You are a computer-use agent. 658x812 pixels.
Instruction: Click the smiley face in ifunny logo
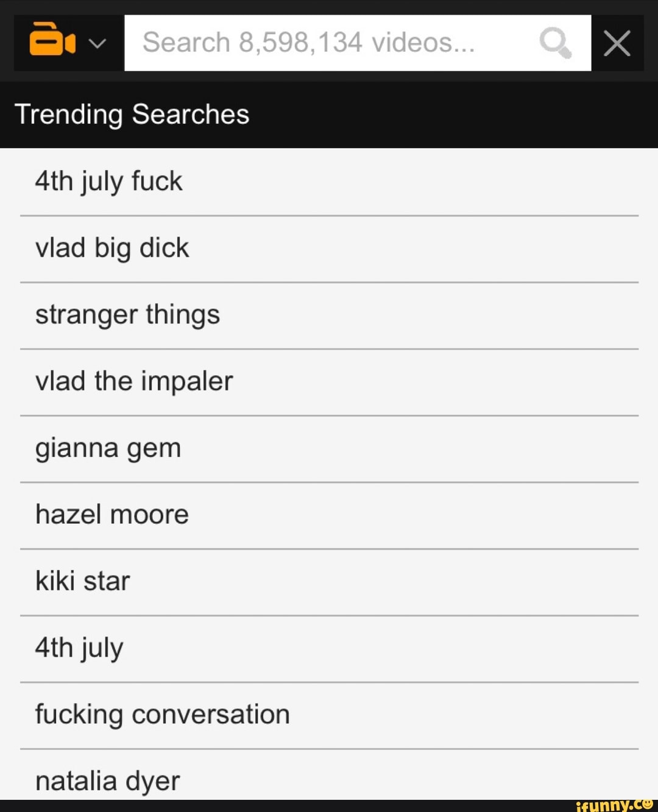(x=646, y=803)
